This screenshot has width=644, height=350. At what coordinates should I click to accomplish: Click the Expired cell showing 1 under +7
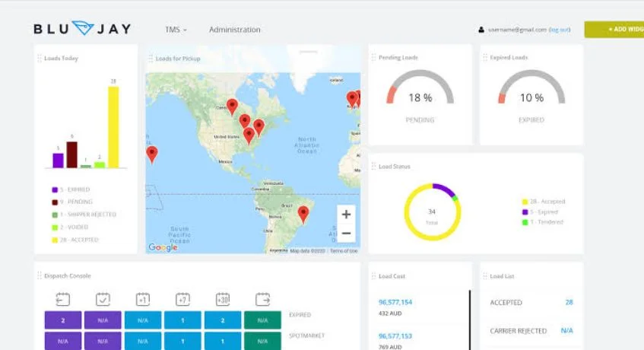pyautogui.click(x=182, y=320)
